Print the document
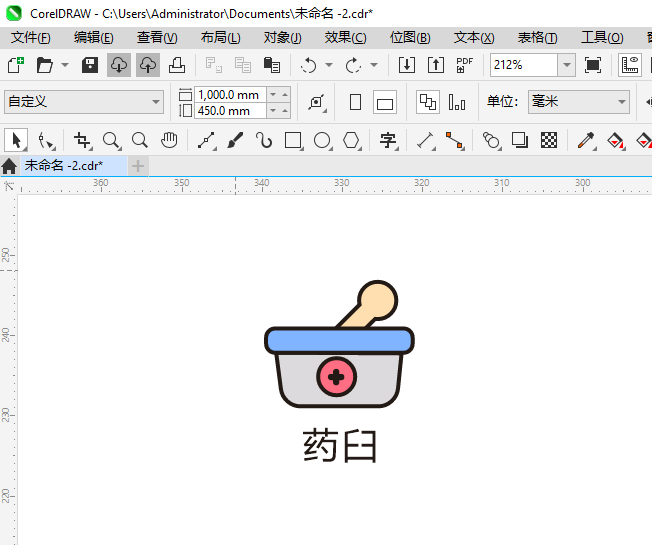This screenshot has height=545, width=652. 177,65
